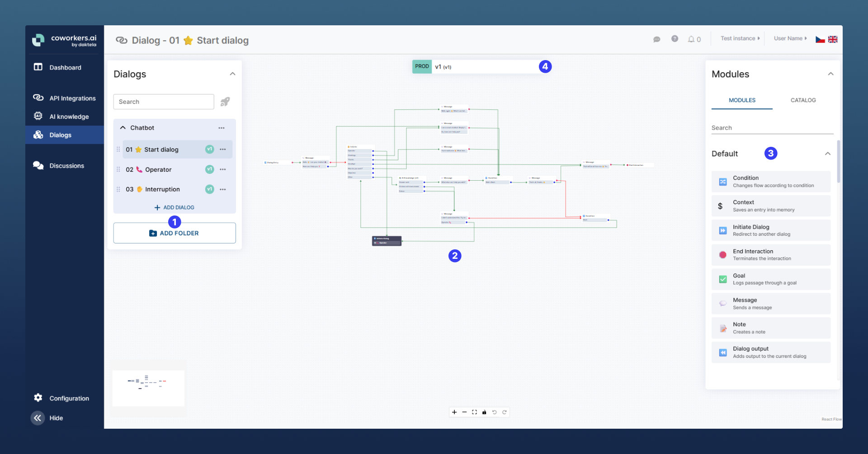868x454 pixels.
Task: Open the notifications bell icon
Action: tap(691, 39)
